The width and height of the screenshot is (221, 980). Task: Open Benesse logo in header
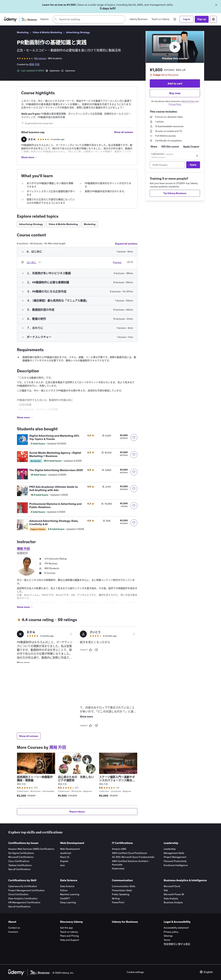[29, 19]
